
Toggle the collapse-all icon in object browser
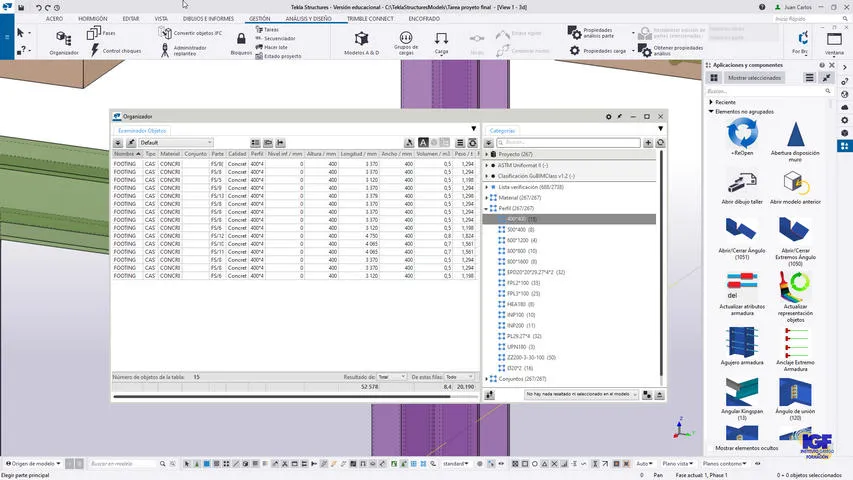click(118, 143)
